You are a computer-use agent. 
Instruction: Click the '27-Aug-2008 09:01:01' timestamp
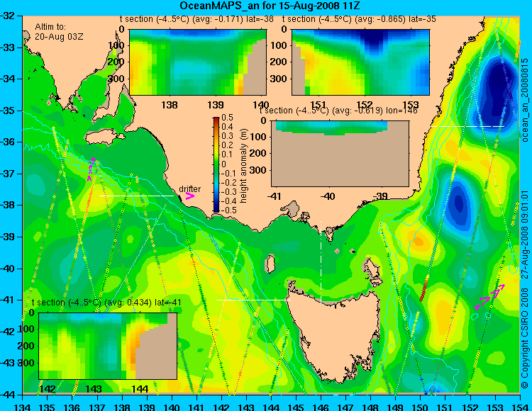[525, 235]
